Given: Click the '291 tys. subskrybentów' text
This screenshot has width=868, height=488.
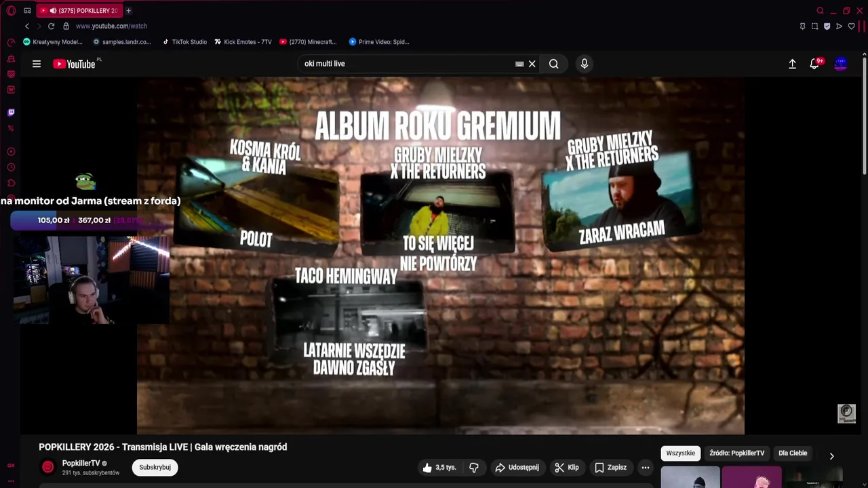Looking at the screenshot, I should (91, 472).
